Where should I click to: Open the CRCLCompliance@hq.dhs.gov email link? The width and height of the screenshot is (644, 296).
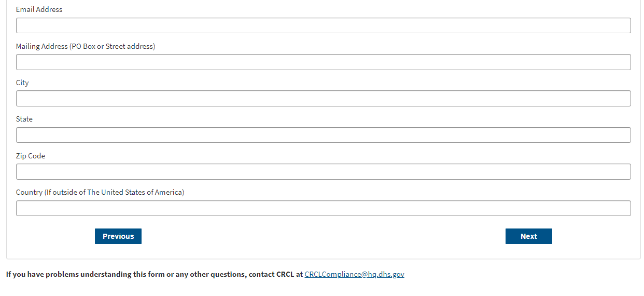pos(354,274)
